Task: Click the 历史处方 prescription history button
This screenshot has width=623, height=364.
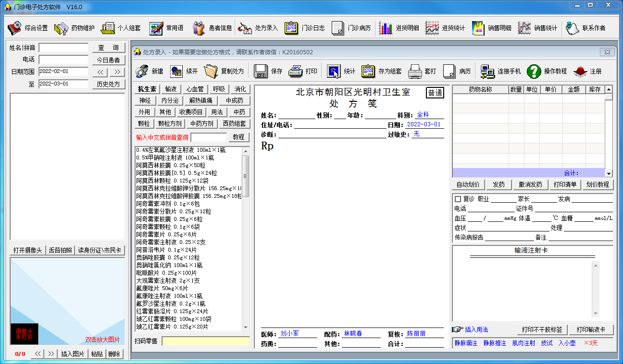Action: [109, 84]
